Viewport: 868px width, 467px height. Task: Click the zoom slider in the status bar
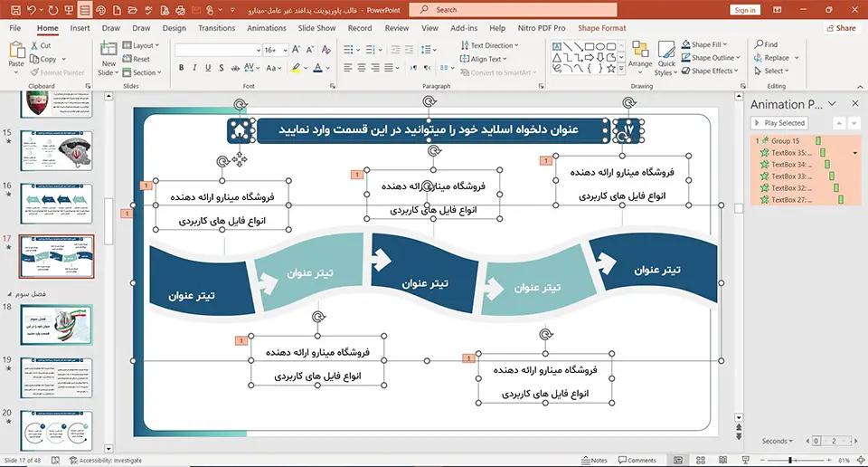click(x=796, y=461)
